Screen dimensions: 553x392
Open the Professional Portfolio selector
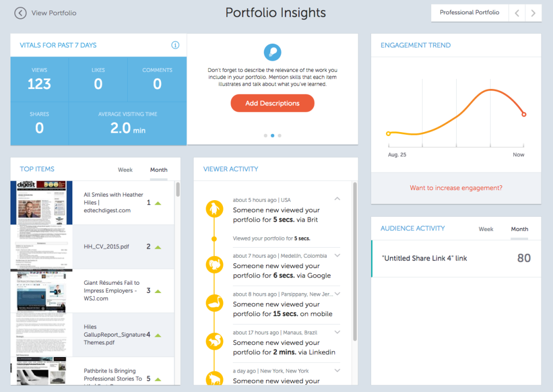tap(469, 13)
